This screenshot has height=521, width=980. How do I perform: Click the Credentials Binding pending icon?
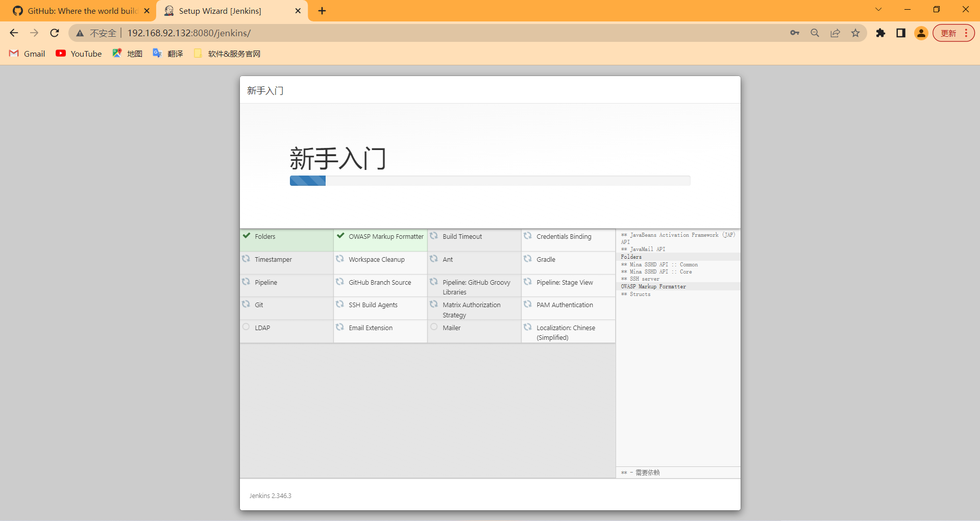tap(528, 236)
